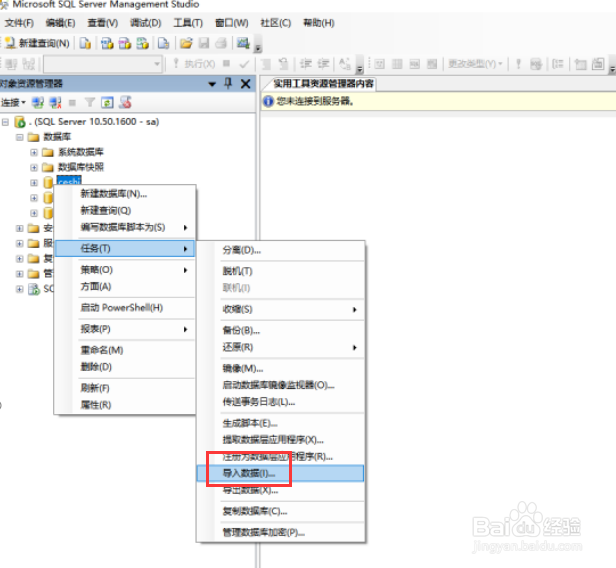The height and width of the screenshot is (568, 616).
Task: Open the 文件(F) menu
Action: pyautogui.click(x=19, y=23)
